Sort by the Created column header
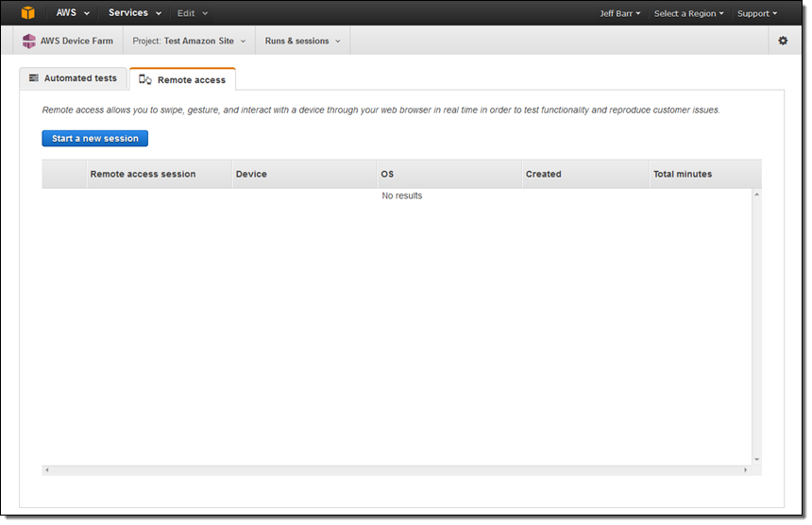 tap(543, 175)
